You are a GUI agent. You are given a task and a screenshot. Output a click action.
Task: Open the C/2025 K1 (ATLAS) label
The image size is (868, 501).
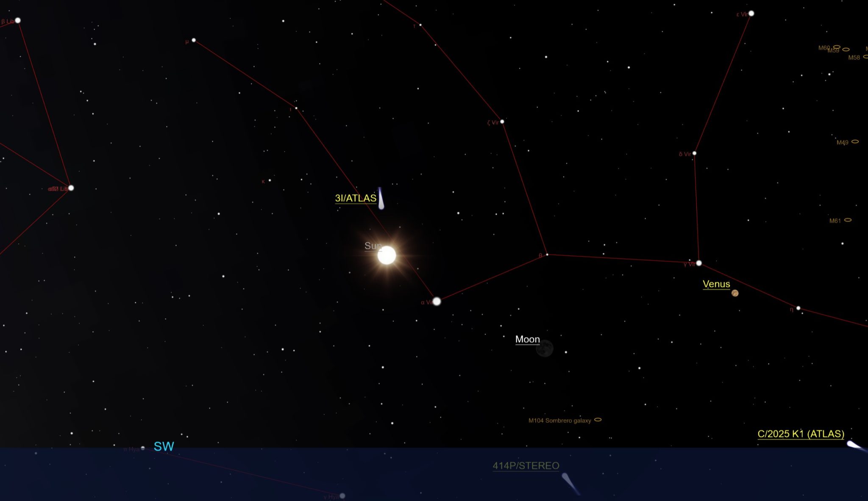[801, 434]
